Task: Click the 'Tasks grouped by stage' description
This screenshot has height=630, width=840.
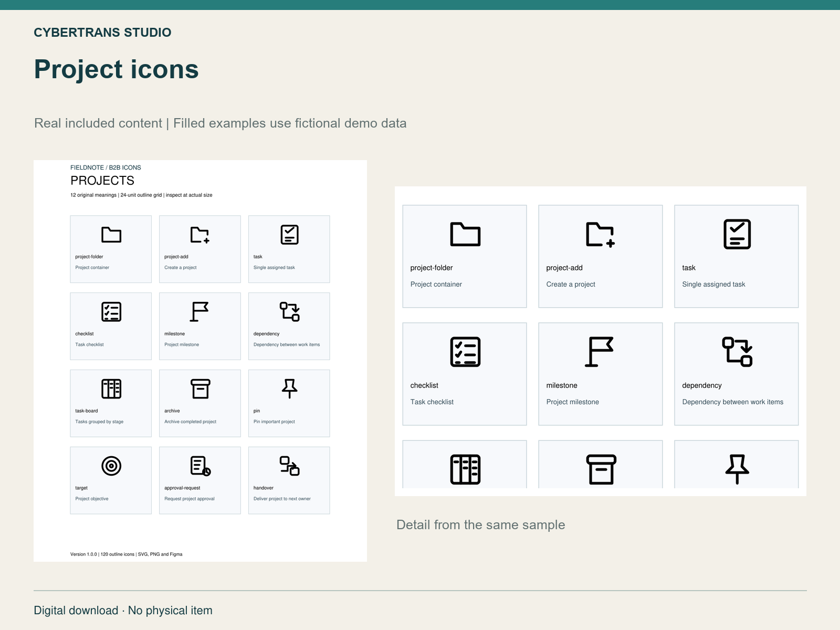Action: 99,422
